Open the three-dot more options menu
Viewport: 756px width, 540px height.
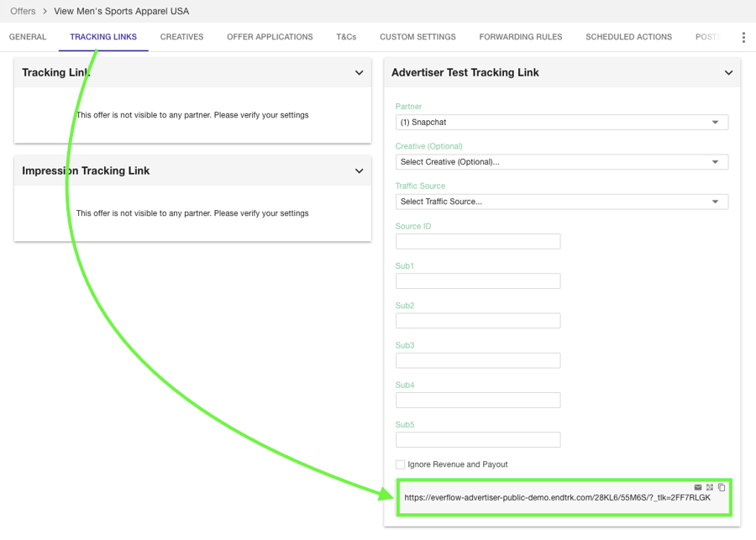pyautogui.click(x=743, y=37)
